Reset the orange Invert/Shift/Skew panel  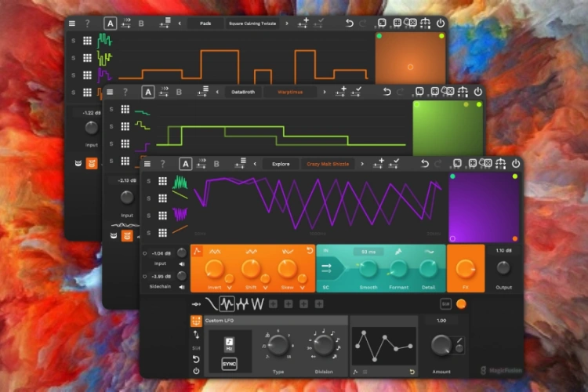pyautogui.click(x=310, y=251)
